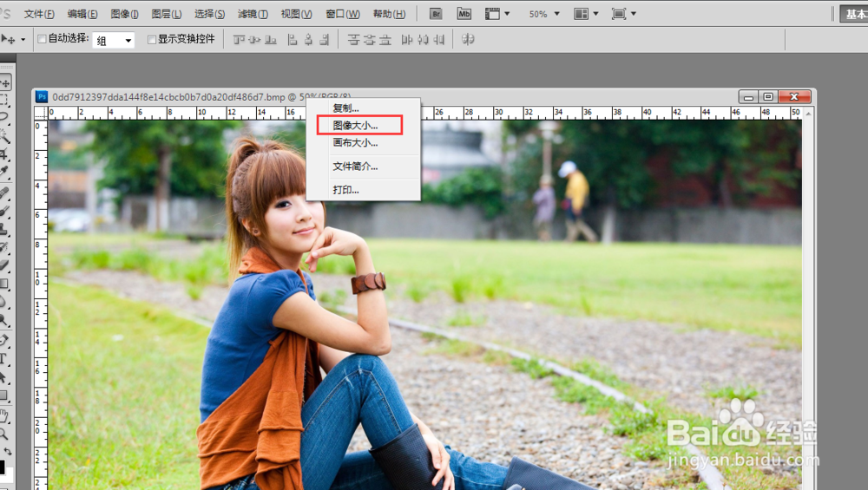The image size is (868, 490).
Task: Choose 图像大小... from the context menu
Action: click(363, 126)
